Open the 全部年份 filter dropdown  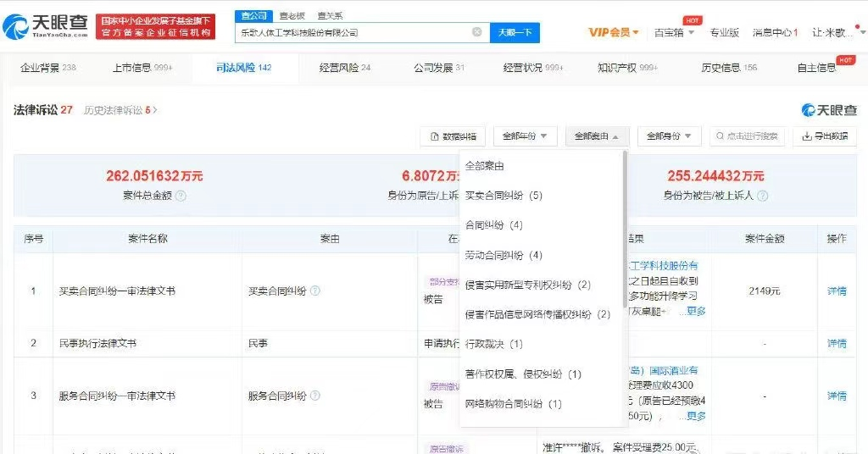524,136
